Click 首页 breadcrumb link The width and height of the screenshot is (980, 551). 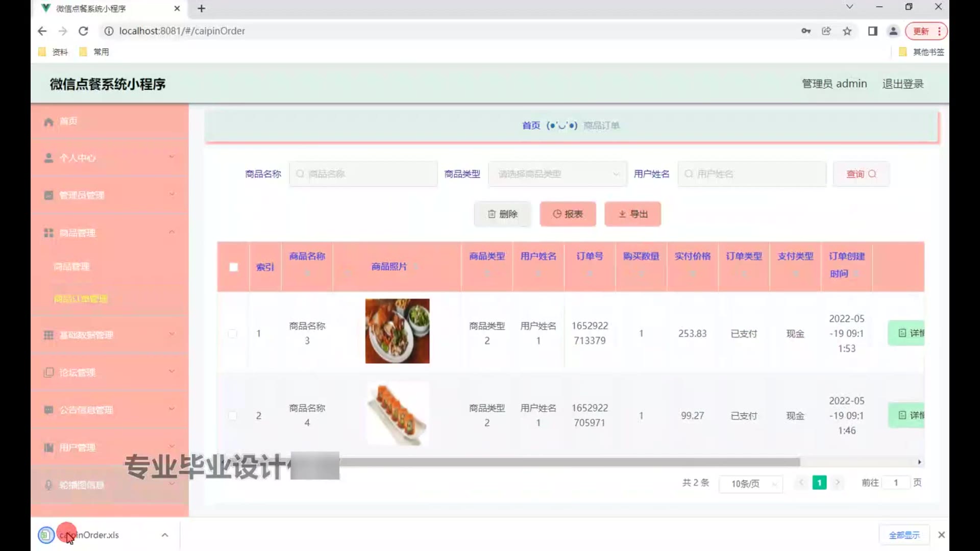pos(531,126)
